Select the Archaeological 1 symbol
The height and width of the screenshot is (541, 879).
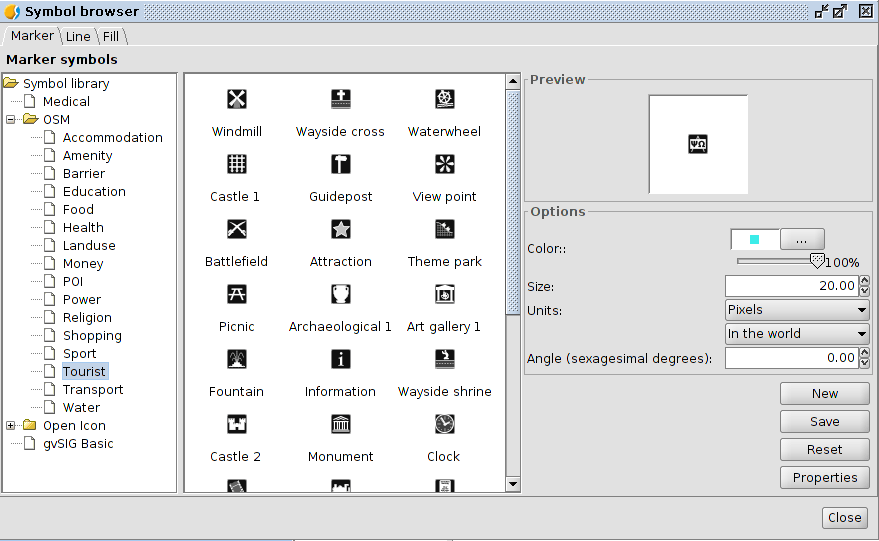coord(341,294)
